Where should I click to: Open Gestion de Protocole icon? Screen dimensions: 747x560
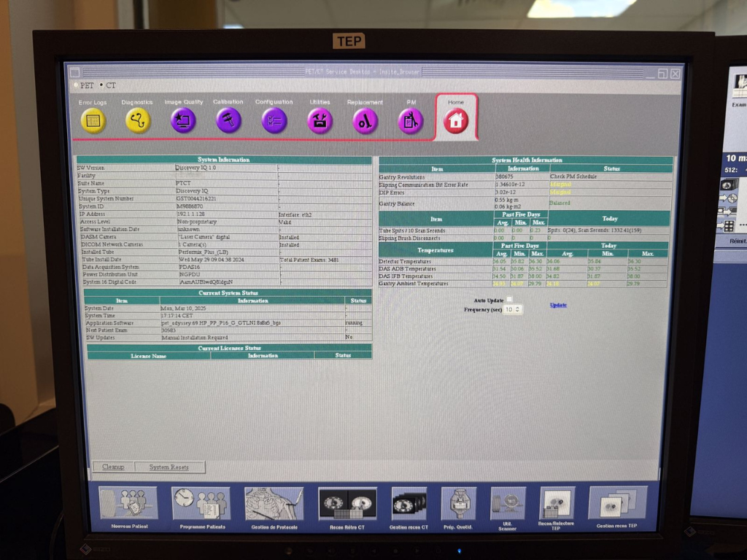(x=274, y=504)
